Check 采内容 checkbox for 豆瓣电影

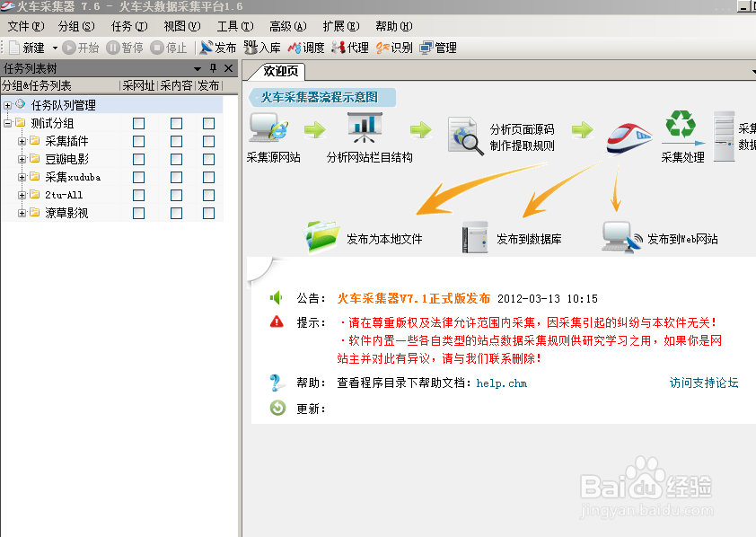177,159
